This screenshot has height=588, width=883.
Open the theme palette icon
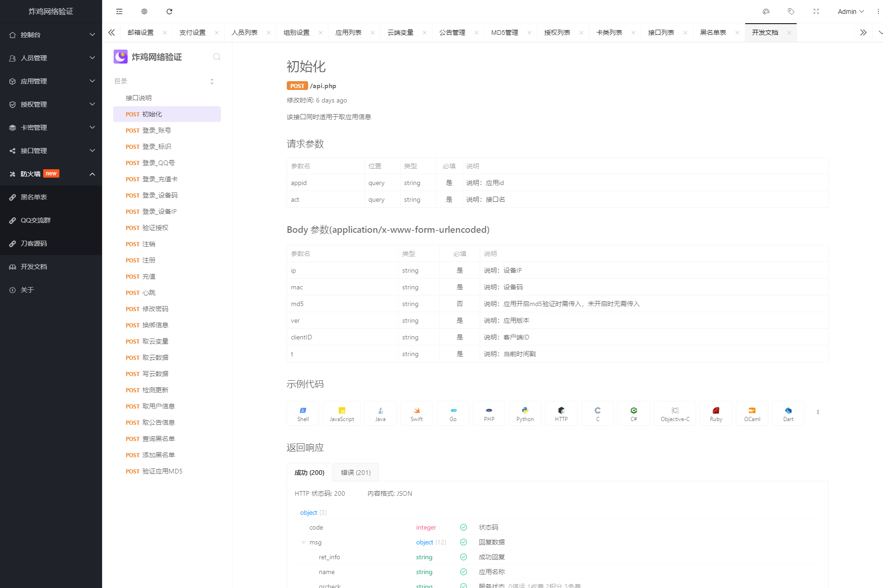click(x=766, y=11)
